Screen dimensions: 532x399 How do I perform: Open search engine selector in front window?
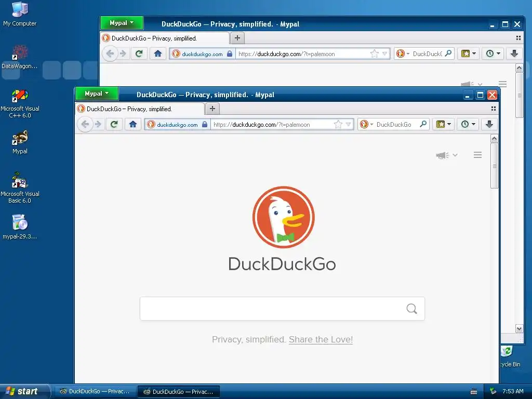(366, 125)
